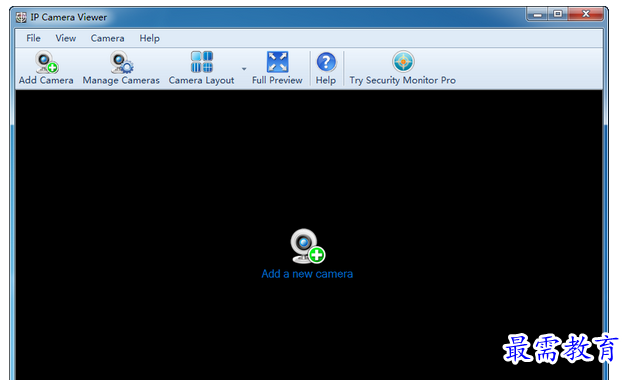
Task: Open the Help menu in the menu bar
Action: (149, 38)
